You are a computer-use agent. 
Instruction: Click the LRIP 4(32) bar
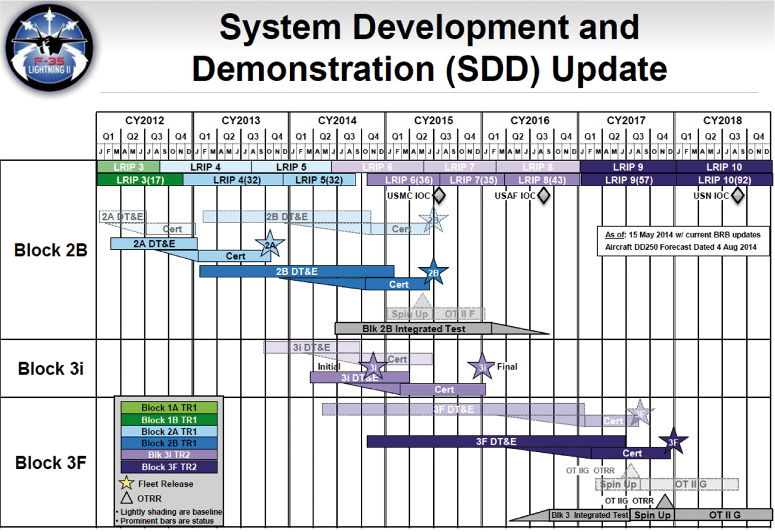pyautogui.click(x=233, y=180)
